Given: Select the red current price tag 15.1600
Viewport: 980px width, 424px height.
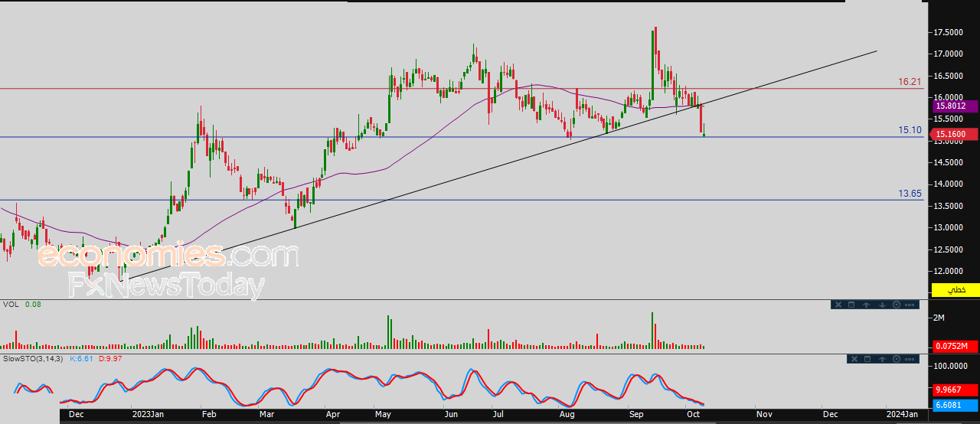Looking at the screenshot, I should point(955,135).
